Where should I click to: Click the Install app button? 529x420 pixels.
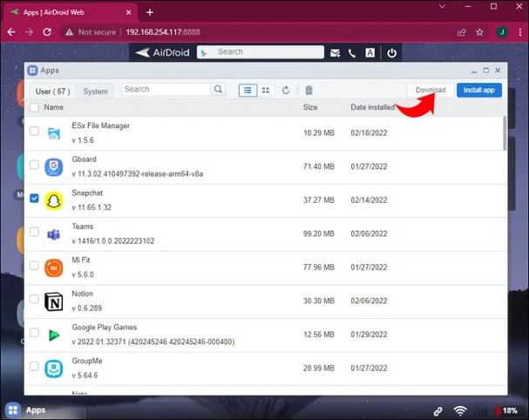478,90
